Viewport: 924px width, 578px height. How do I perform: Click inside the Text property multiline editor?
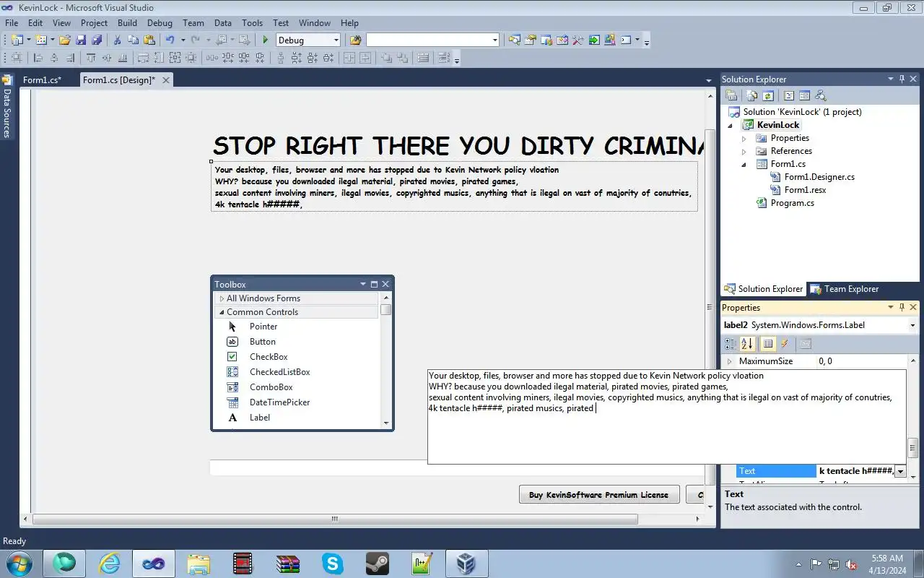point(666,417)
